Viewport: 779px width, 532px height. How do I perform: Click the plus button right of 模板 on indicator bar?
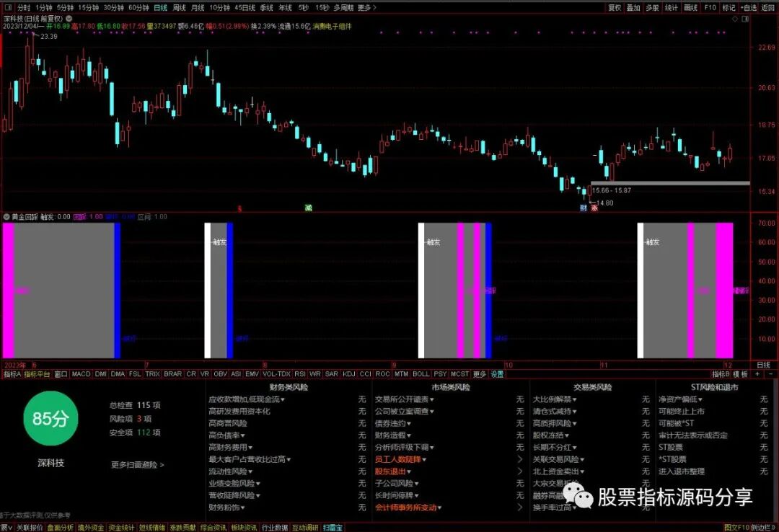point(757,374)
